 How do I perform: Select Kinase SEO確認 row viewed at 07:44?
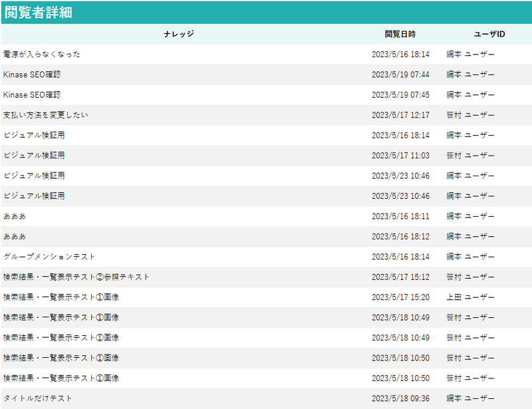[x=32, y=74]
